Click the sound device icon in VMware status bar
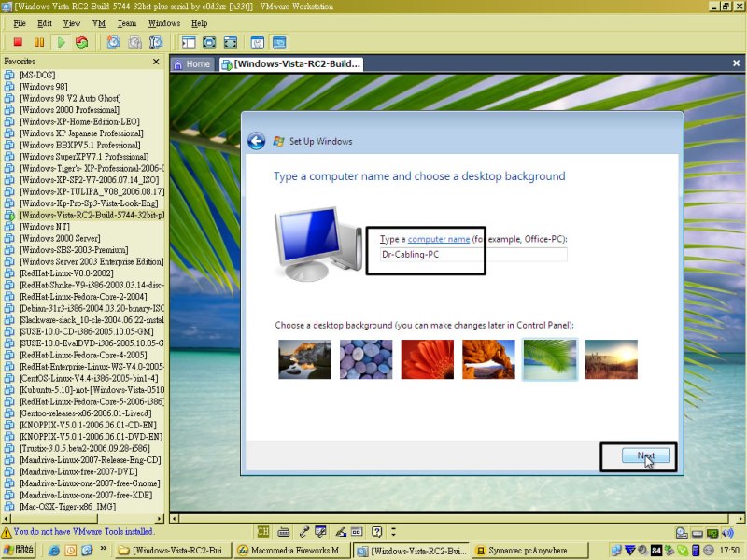The height and width of the screenshot is (560, 747). [727, 533]
